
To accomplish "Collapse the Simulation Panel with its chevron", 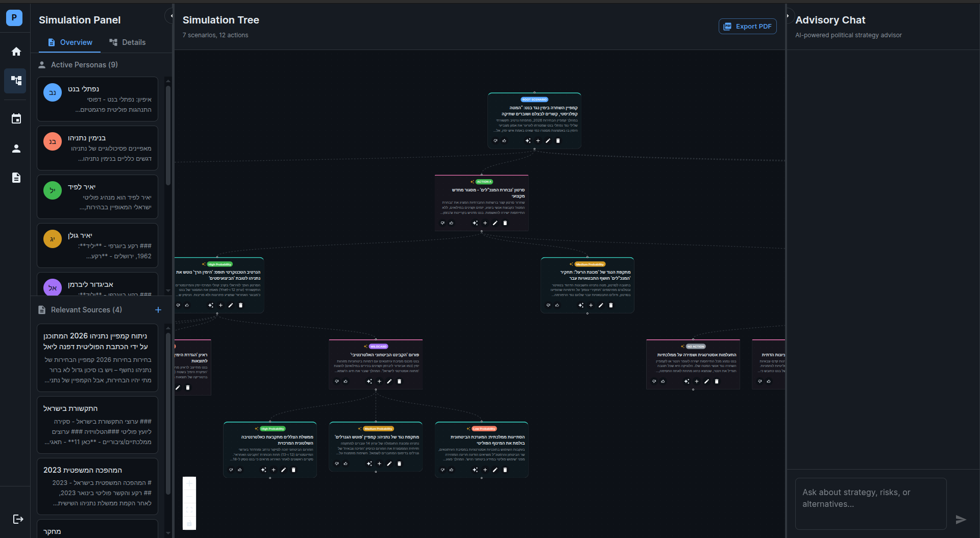I will pyautogui.click(x=171, y=16).
